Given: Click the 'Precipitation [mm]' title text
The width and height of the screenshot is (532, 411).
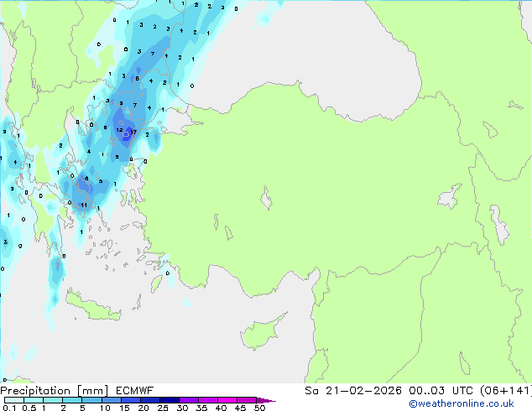Looking at the screenshot, I should pyautogui.click(x=55, y=391).
